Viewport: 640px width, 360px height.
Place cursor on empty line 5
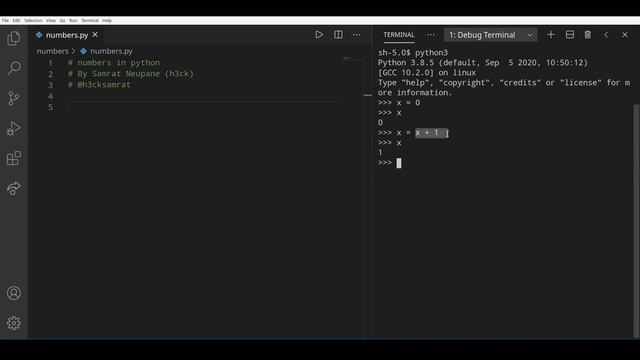pyautogui.click(x=204, y=107)
